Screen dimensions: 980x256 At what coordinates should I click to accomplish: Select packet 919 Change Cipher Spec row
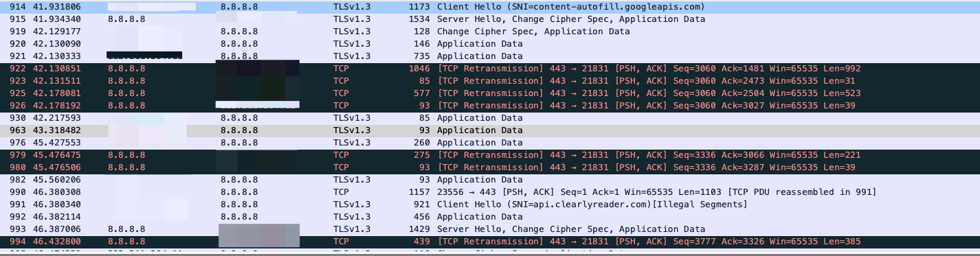pyautogui.click(x=490, y=32)
